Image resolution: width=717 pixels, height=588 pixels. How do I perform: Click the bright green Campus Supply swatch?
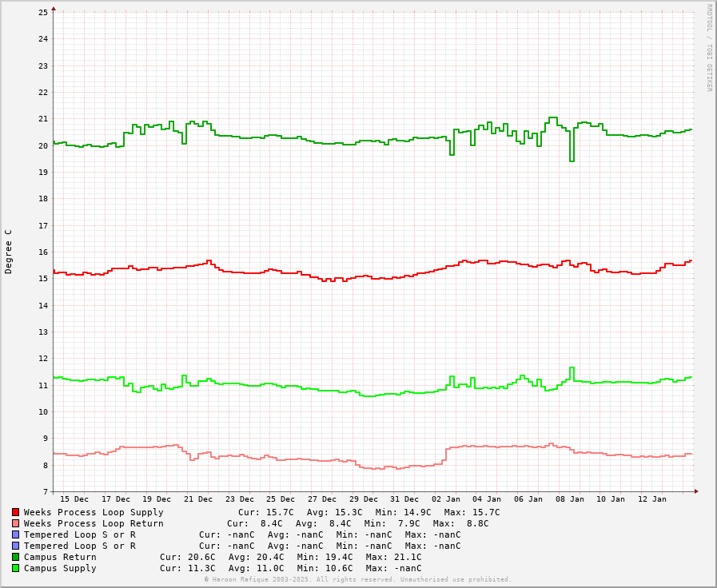(x=15, y=568)
